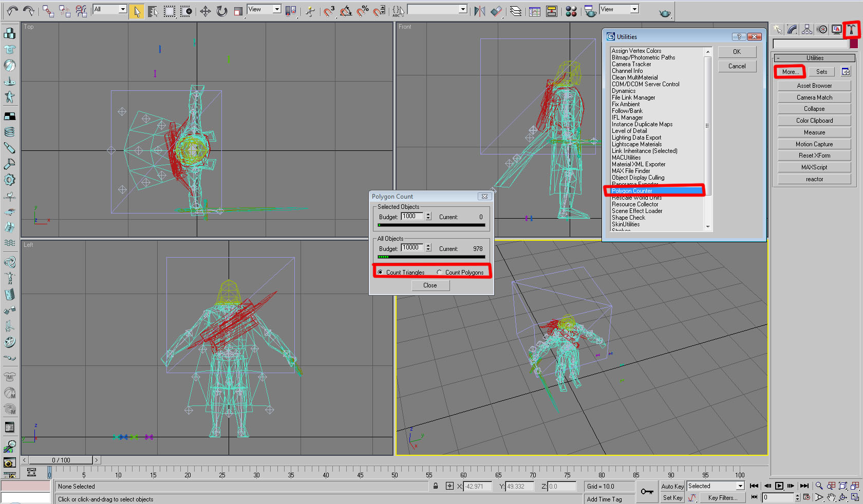Open the Material Editor icon
Viewport: 863px width, 504px height.
pos(571,11)
